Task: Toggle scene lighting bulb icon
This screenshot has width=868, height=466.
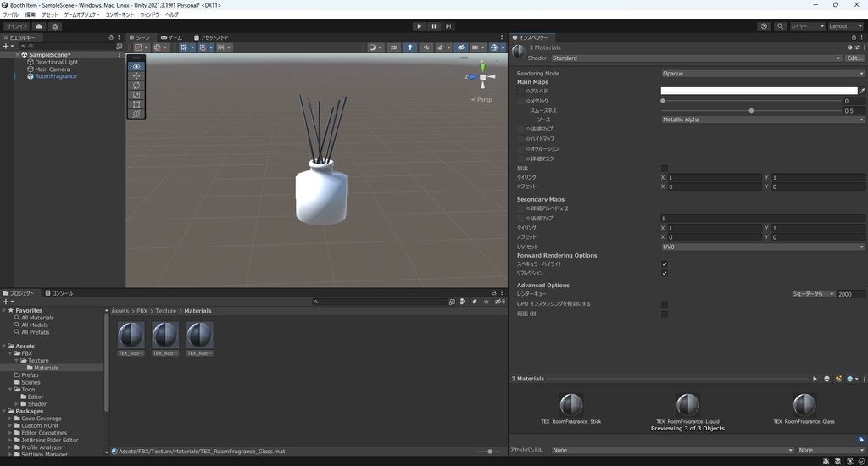Action: pyautogui.click(x=409, y=47)
